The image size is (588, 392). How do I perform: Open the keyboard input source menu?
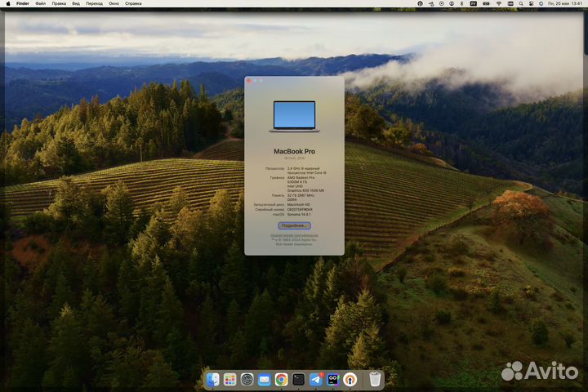[x=474, y=3]
